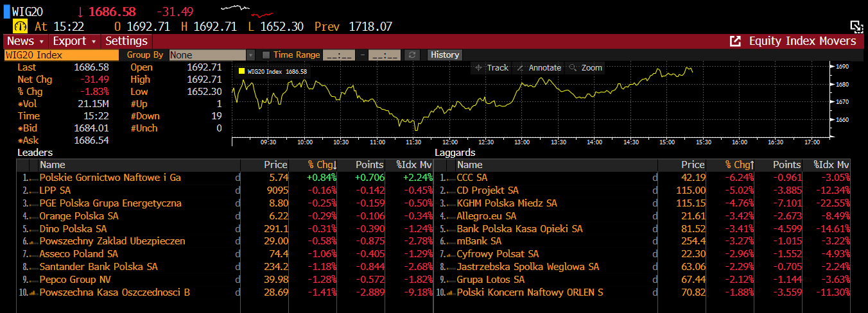
Task: Open the Group By dropdown
Action: pyautogui.click(x=250, y=55)
